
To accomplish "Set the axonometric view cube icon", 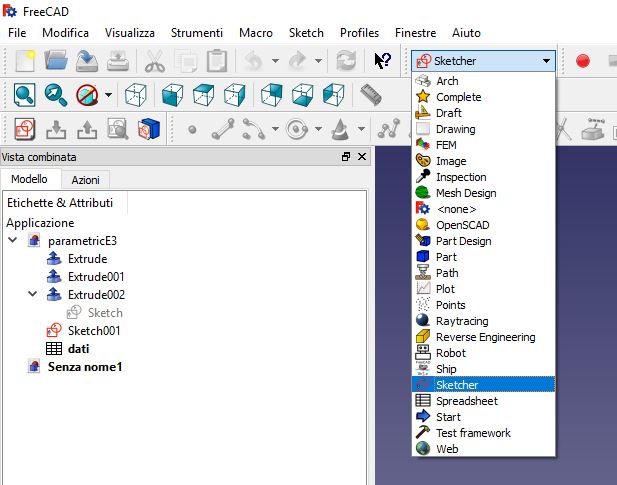I will pyautogui.click(x=136, y=95).
